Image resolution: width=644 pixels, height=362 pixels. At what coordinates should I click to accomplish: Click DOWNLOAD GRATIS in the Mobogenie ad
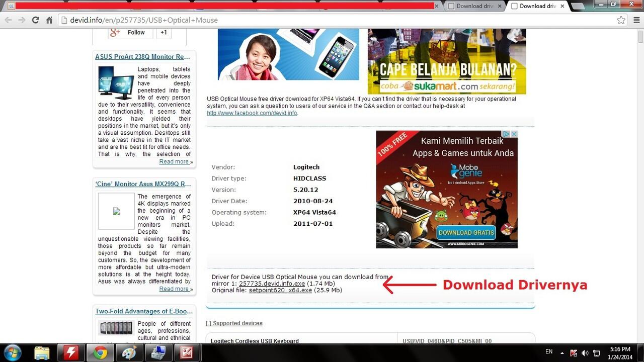(466, 233)
